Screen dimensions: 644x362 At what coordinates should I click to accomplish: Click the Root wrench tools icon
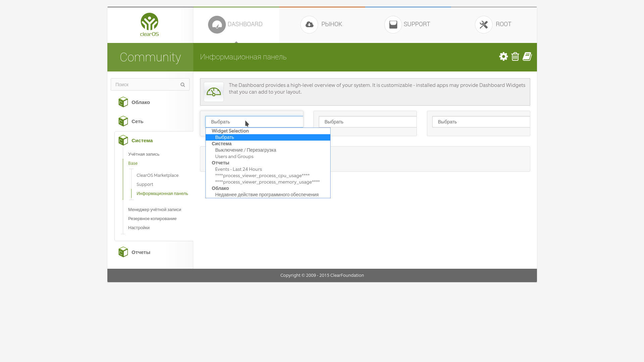[x=484, y=24]
